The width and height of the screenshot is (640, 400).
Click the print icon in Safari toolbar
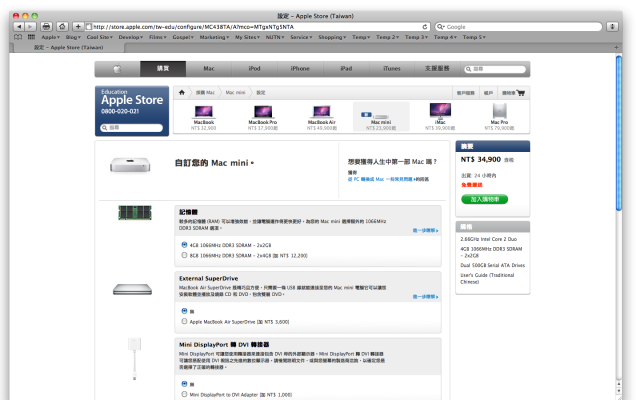46,27
